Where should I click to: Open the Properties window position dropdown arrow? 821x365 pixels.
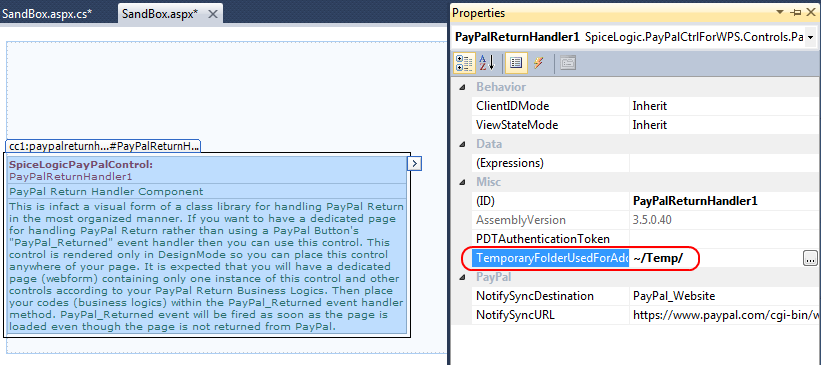780,13
